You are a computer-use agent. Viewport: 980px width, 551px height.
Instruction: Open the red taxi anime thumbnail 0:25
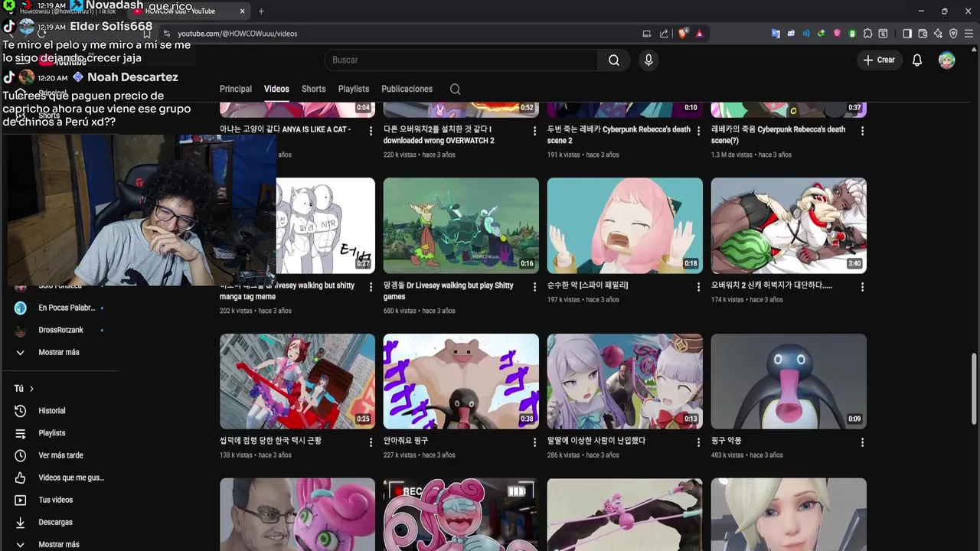(x=297, y=381)
